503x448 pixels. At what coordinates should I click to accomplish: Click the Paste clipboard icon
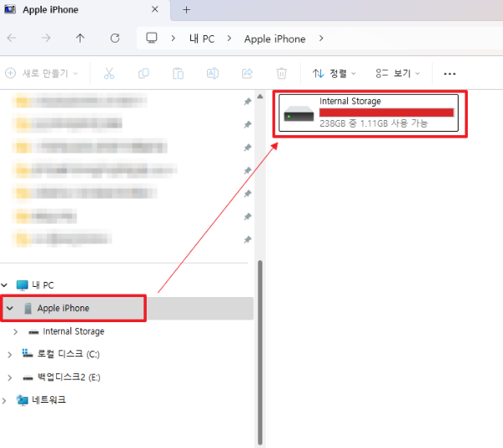coord(178,74)
